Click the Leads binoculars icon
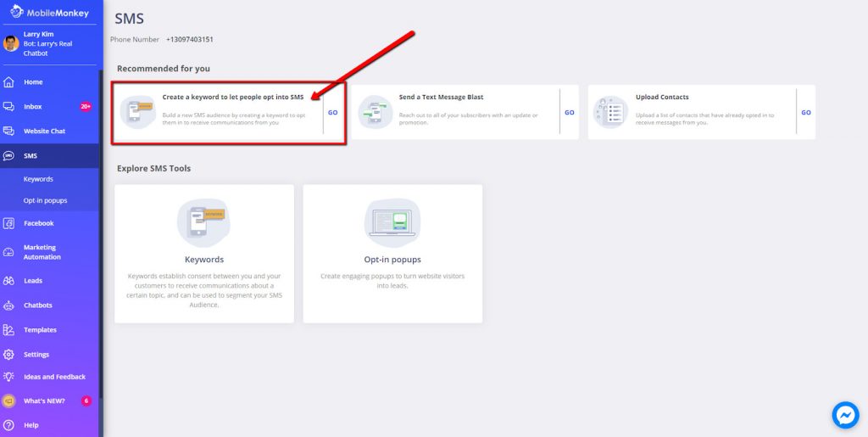The height and width of the screenshot is (437, 868). [x=8, y=281]
